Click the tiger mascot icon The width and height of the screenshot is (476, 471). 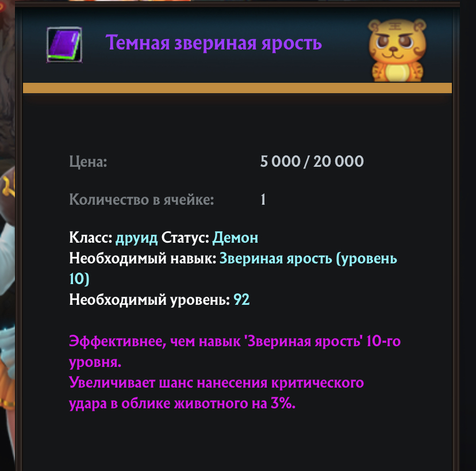[397, 51]
